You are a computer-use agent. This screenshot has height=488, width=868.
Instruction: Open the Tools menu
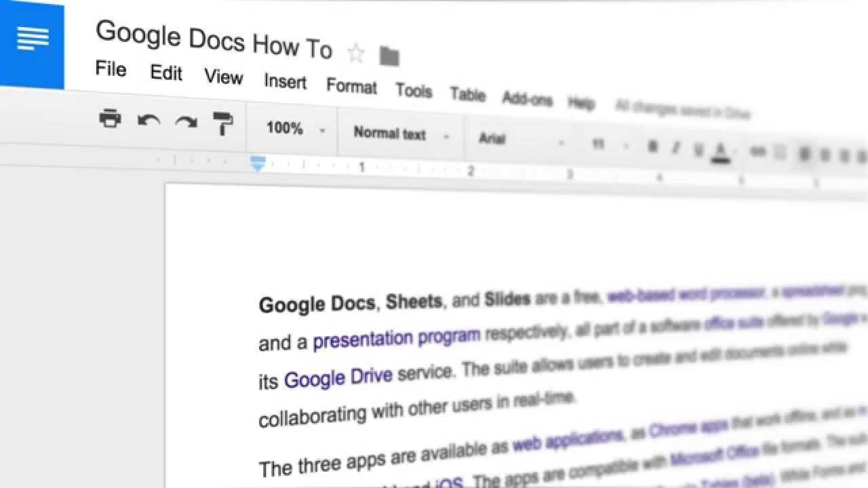tap(414, 89)
